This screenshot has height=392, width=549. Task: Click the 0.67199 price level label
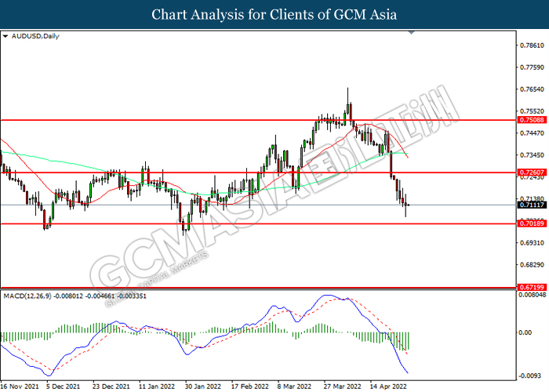[532, 288]
